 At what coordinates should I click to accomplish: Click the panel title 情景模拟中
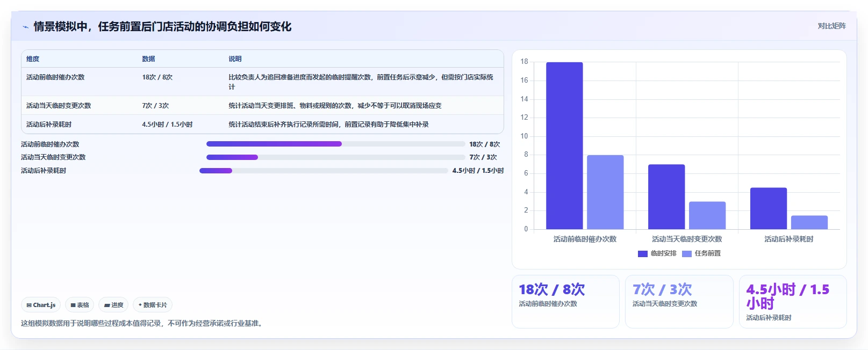click(162, 27)
